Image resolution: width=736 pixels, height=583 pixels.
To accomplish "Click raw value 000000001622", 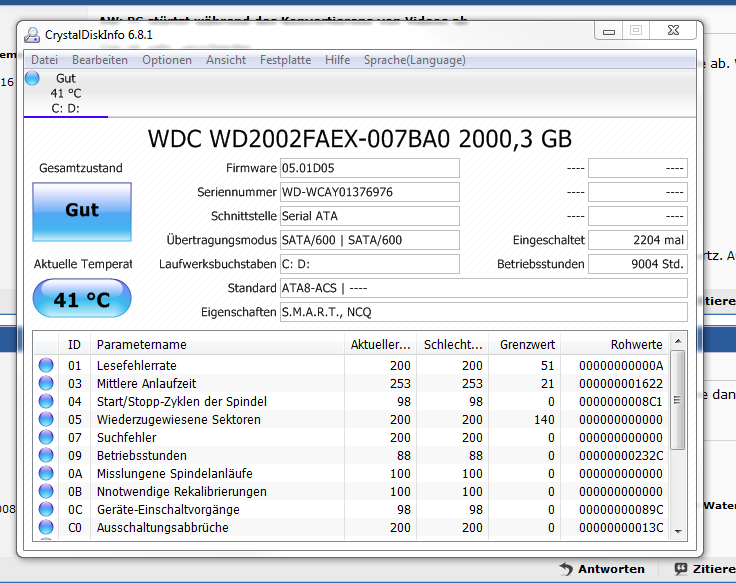I will pyautogui.click(x=621, y=383).
